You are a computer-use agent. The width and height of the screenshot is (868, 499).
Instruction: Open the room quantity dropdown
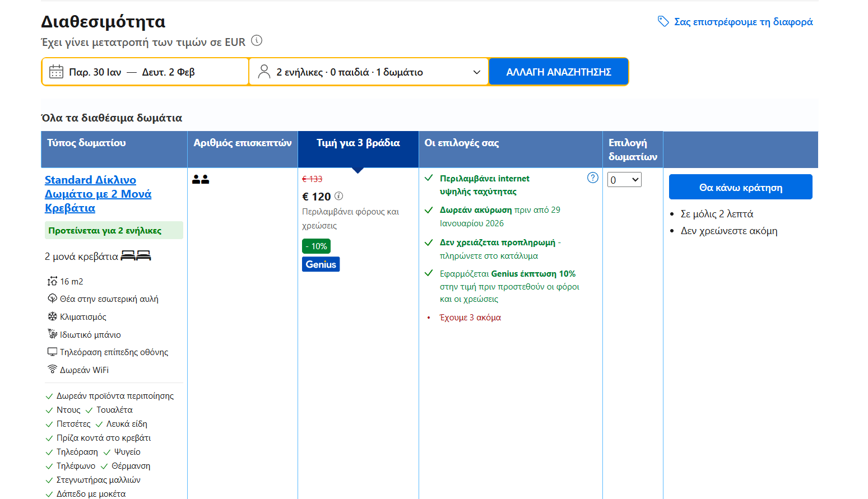coord(624,180)
